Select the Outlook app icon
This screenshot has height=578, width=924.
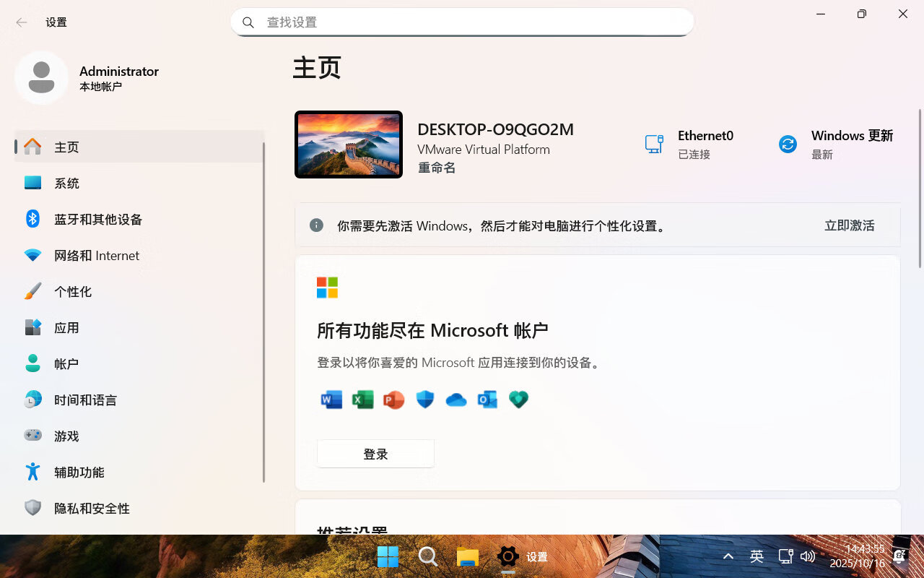(487, 399)
